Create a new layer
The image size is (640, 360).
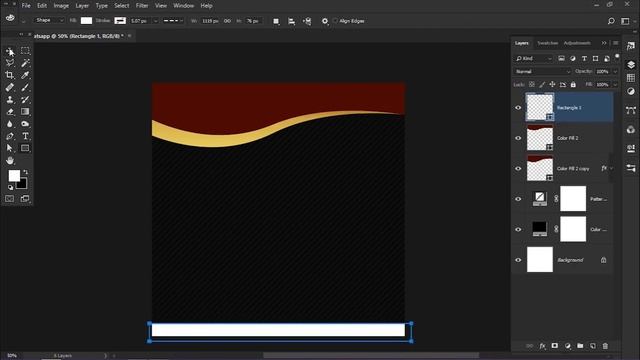coord(593,346)
